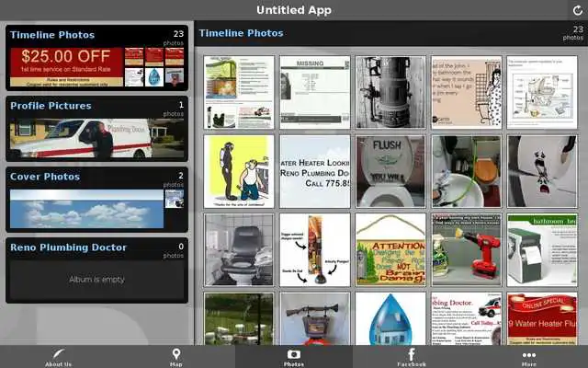Open the Profile Pictures album
This screenshot has width=588, height=368.
96,129
